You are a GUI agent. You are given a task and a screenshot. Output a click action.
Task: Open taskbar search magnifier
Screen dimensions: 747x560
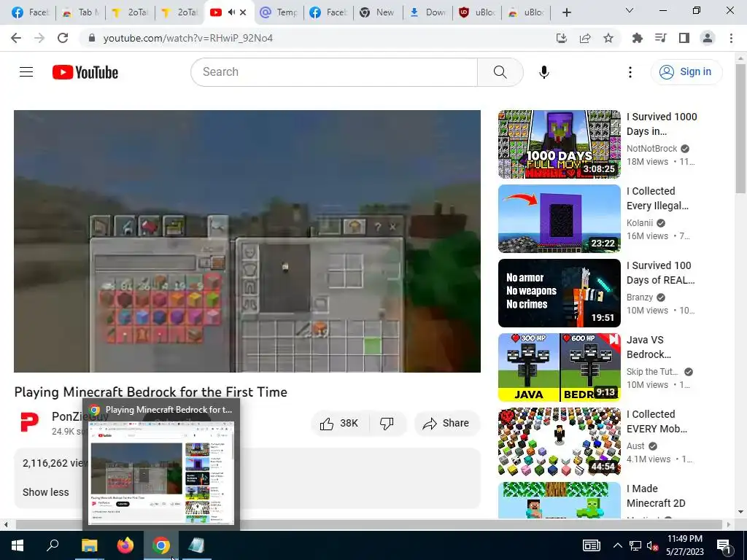click(53, 545)
